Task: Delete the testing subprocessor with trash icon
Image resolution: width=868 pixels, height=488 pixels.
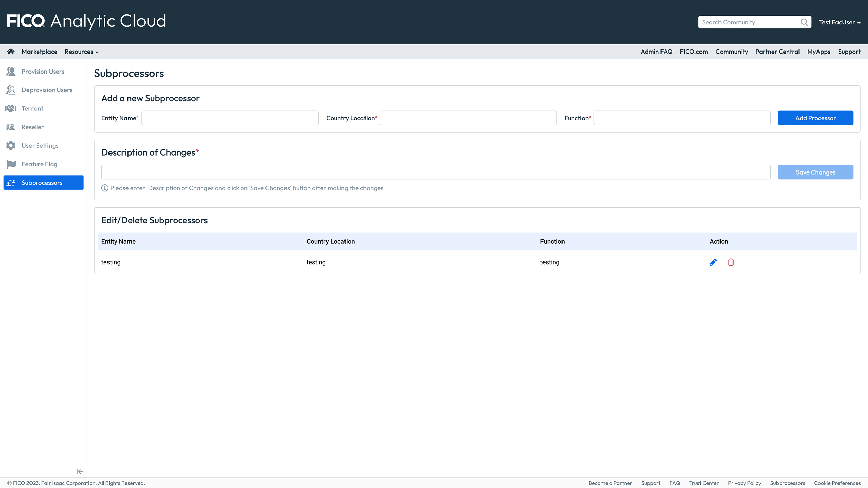Action: coord(731,262)
